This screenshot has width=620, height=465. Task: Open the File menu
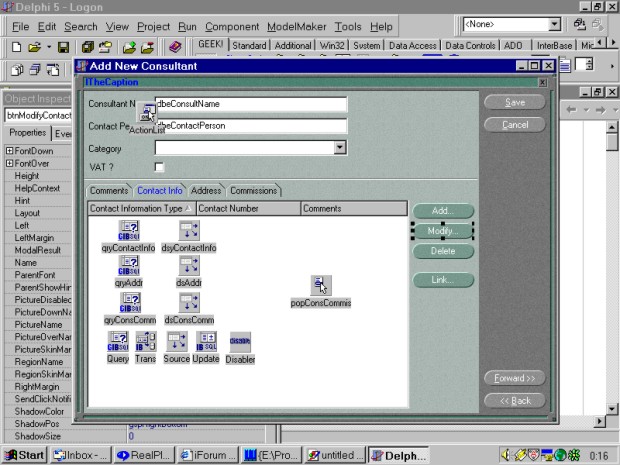point(21,27)
